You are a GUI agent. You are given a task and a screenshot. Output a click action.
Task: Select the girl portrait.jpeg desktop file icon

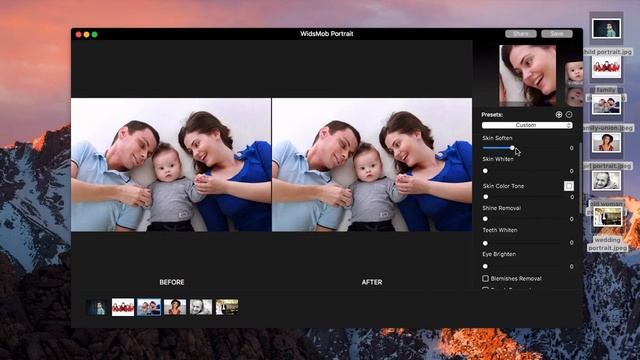click(607, 142)
